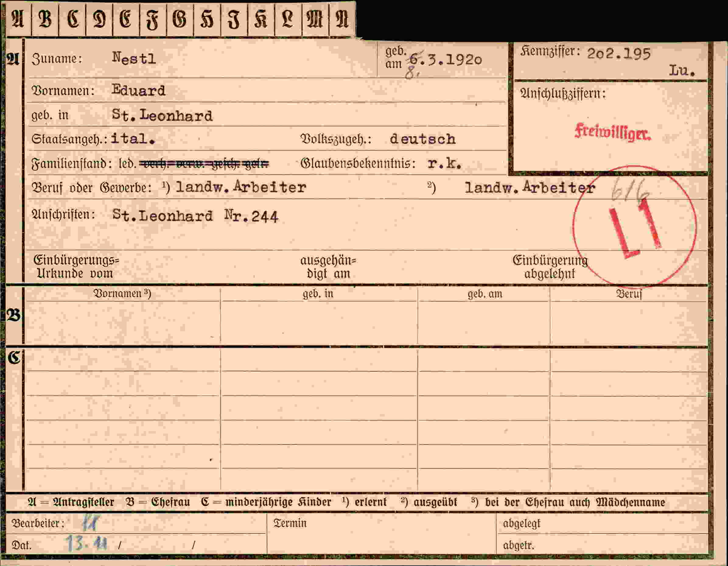Click the red 'Freiwilliger.' stamp
This screenshot has width=728, height=566.
[x=613, y=132]
